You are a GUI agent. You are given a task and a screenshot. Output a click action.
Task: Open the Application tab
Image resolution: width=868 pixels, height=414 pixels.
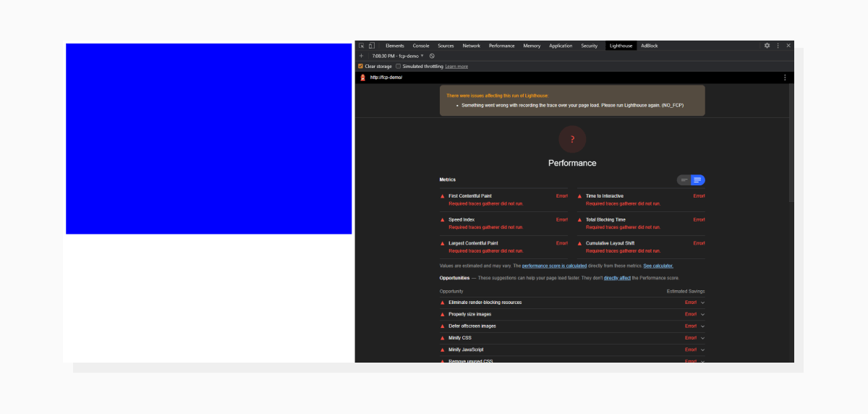pyautogui.click(x=561, y=46)
